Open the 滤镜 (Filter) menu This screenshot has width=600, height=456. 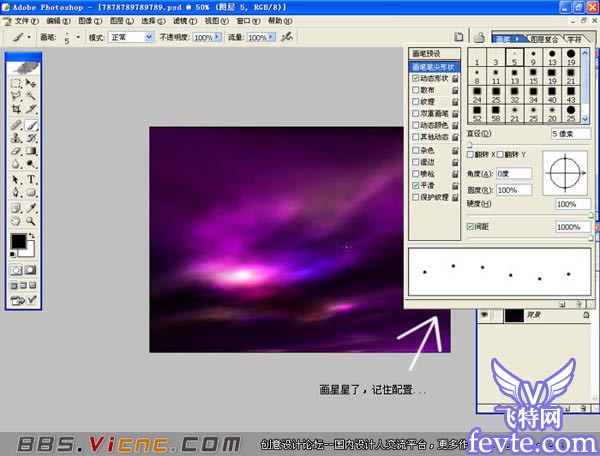tap(181, 20)
